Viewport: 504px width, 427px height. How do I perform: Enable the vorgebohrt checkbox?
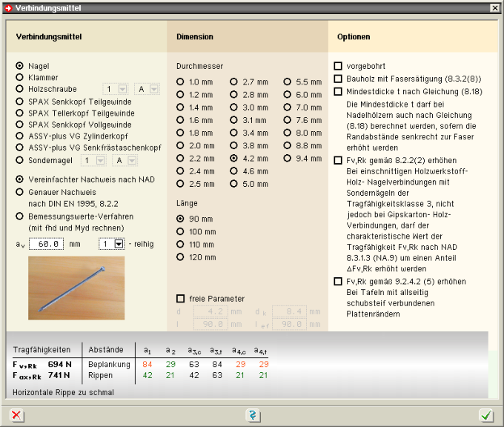(339, 66)
